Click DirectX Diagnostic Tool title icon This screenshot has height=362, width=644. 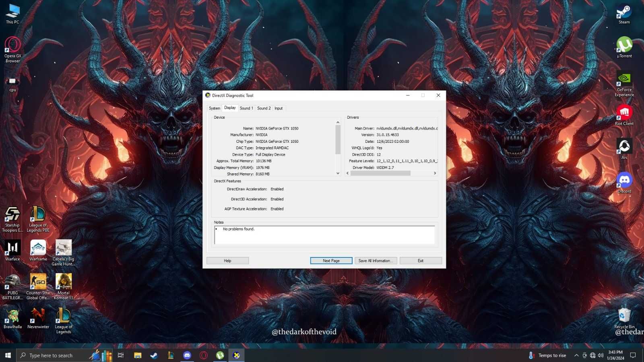click(208, 95)
